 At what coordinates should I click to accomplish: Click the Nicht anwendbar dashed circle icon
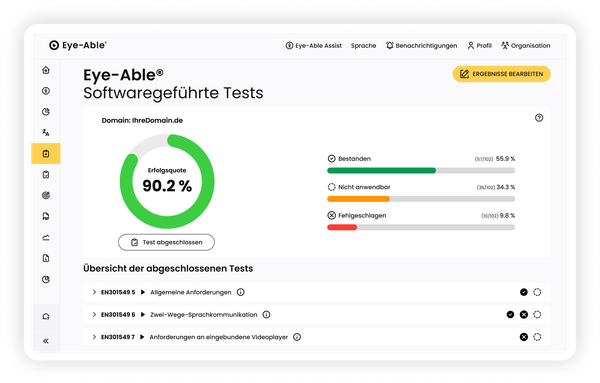click(332, 187)
